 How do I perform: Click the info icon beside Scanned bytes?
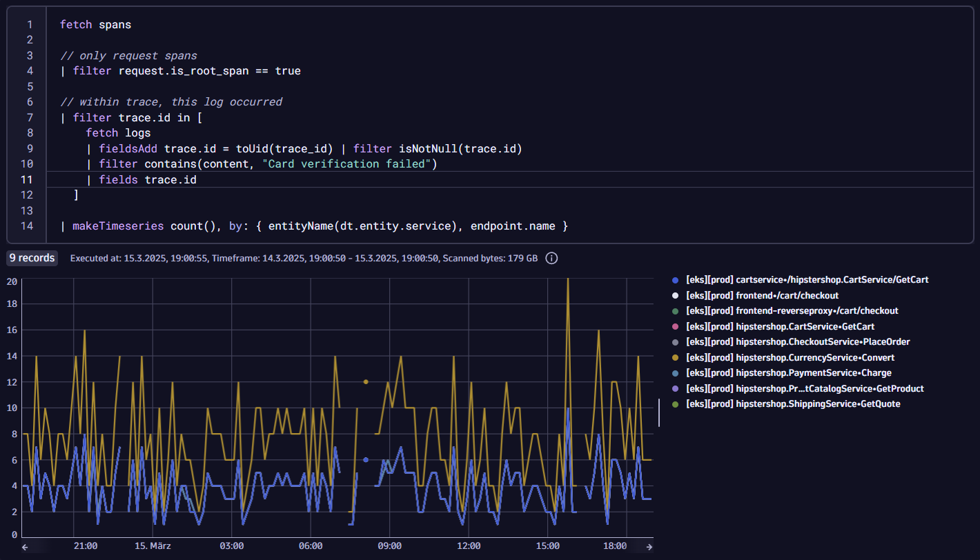(x=551, y=258)
